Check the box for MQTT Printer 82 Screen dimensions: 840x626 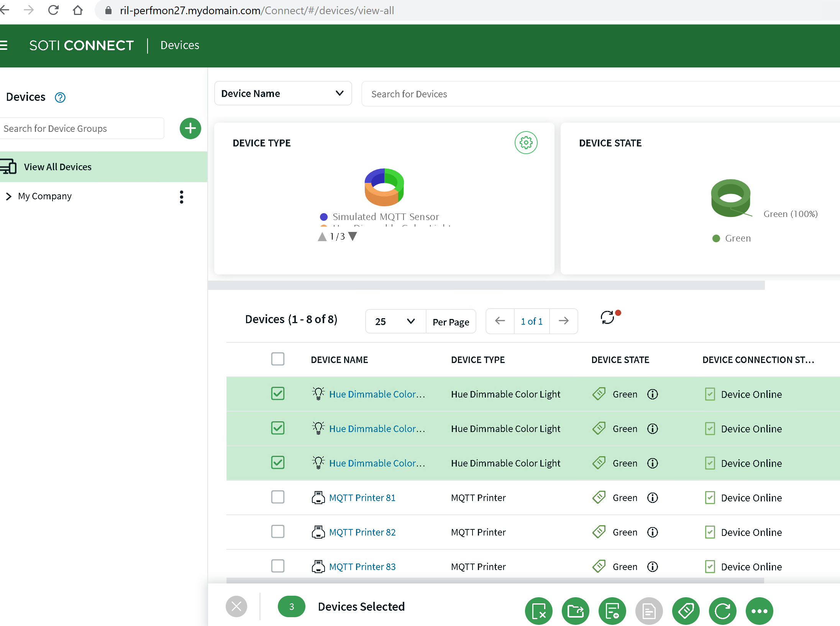(278, 532)
